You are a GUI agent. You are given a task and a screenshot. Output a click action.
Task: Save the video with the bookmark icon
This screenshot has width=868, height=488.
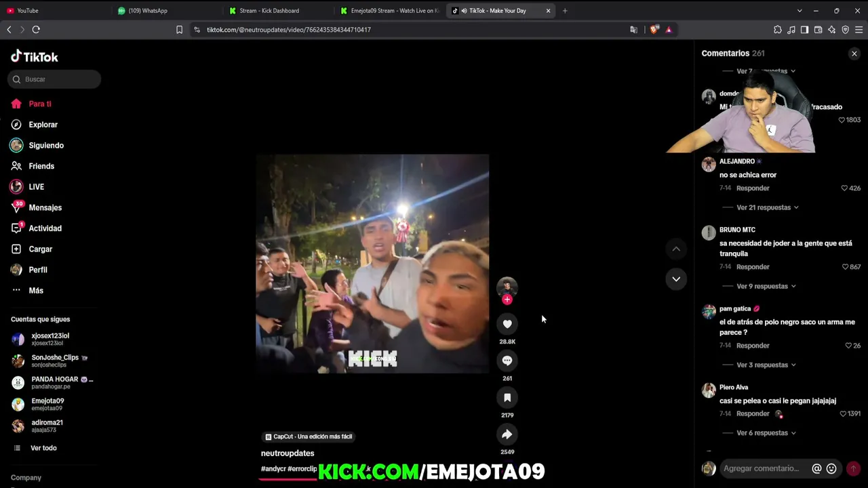pyautogui.click(x=507, y=397)
